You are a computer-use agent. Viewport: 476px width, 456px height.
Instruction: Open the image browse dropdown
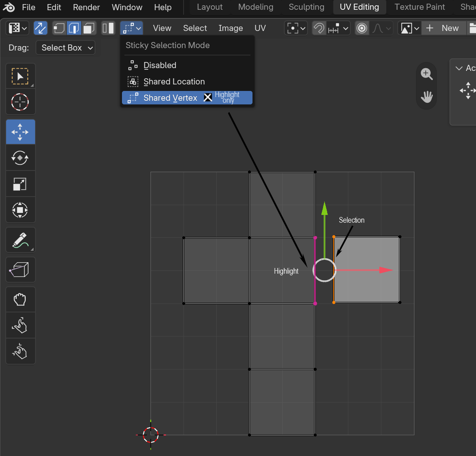[410, 28]
